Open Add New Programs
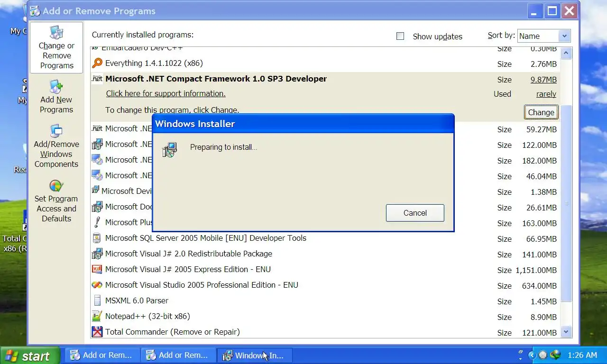The height and width of the screenshot is (364, 607). coord(56,97)
